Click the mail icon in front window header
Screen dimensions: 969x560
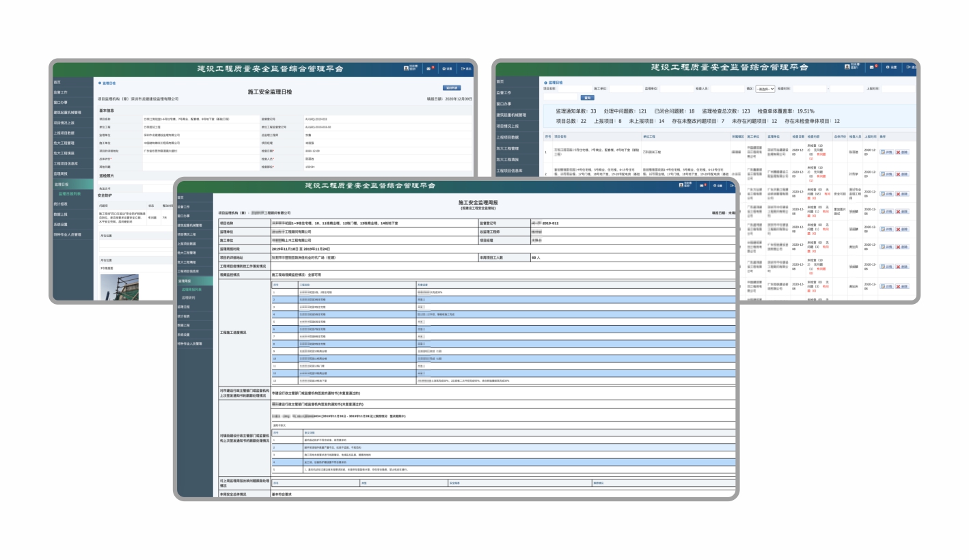tap(700, 186)
